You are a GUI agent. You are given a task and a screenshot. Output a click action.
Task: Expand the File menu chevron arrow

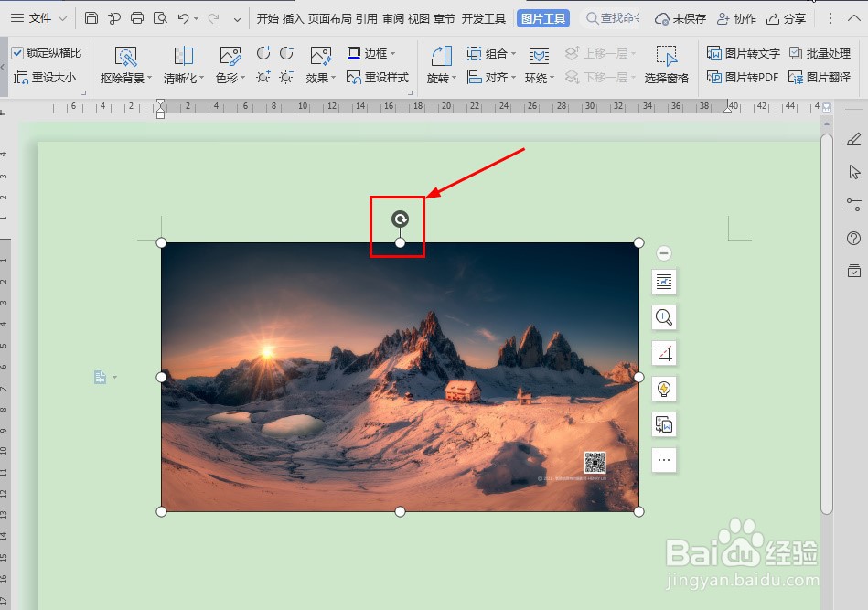62,18
